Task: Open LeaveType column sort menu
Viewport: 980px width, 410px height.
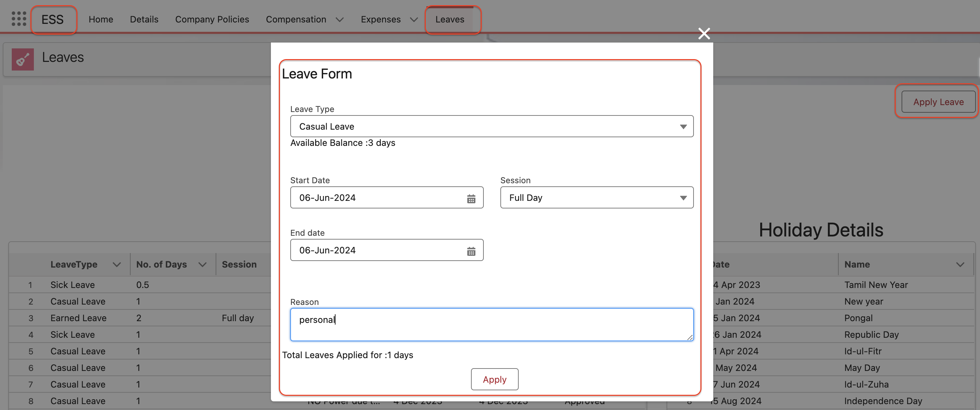Action: tap(117, 264)
